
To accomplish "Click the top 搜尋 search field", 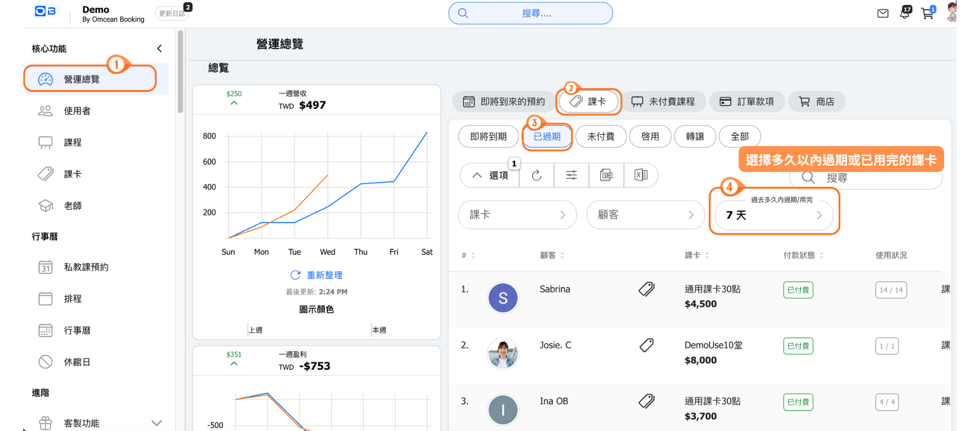I will tap(530, 13).
